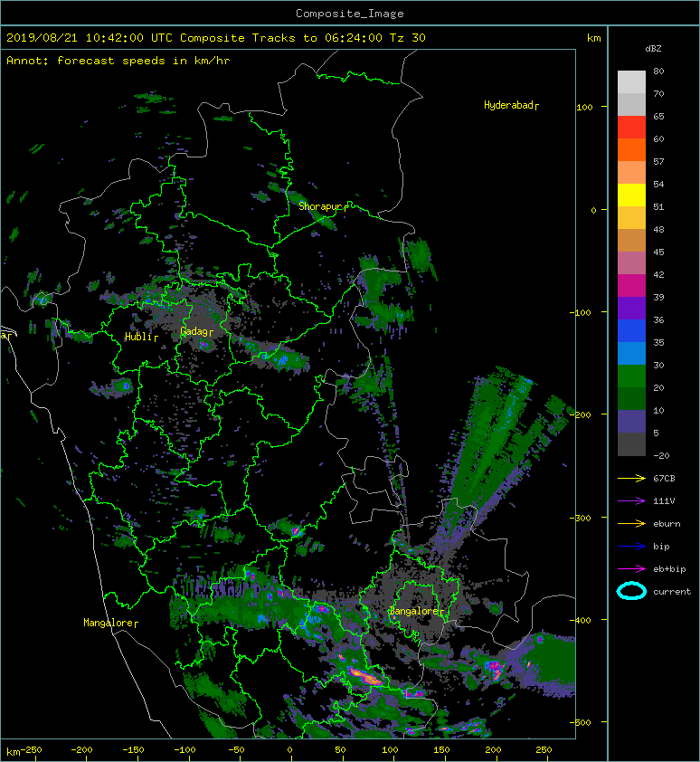Viewport: 700px width, 762px height.
Task: Click the eb+bip magenta arrow legend icon
Action: coord(631,568)
